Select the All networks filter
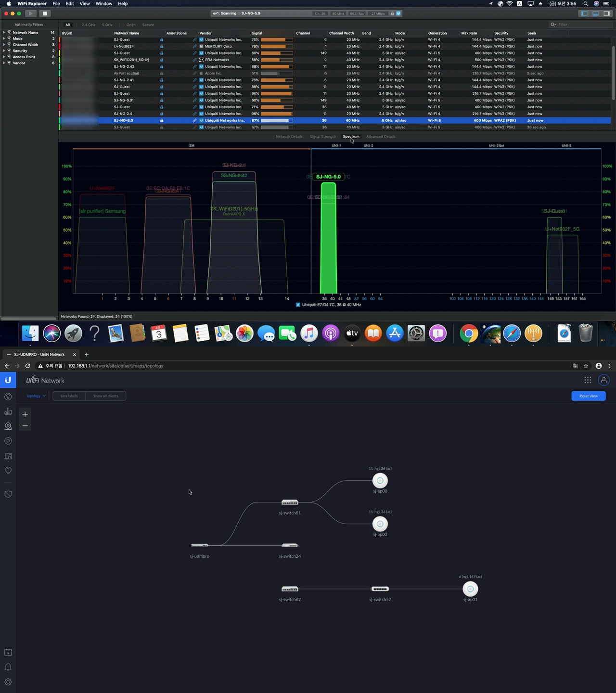The width and height of the screenshot is (616, 693). click(68, 25)
